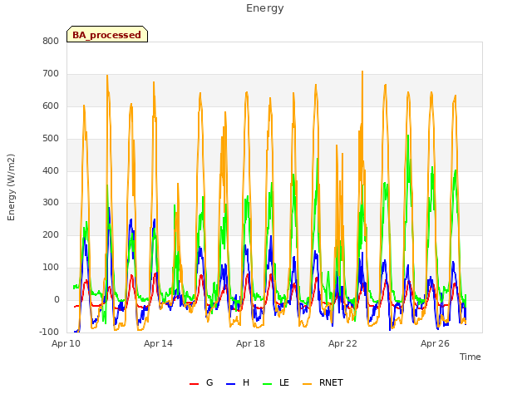
Task: Toggle the G series legend label
Action: pos(209,382)
